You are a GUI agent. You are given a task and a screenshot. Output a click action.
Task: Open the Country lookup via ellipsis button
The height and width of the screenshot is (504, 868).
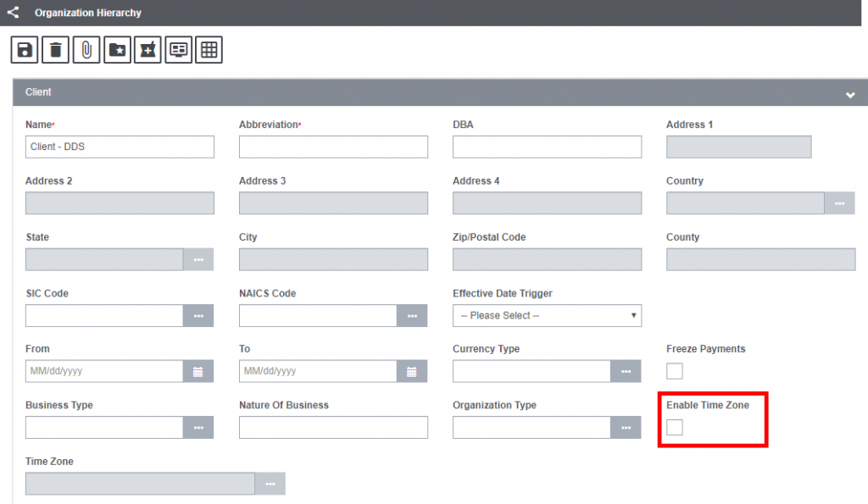(840, 203)
